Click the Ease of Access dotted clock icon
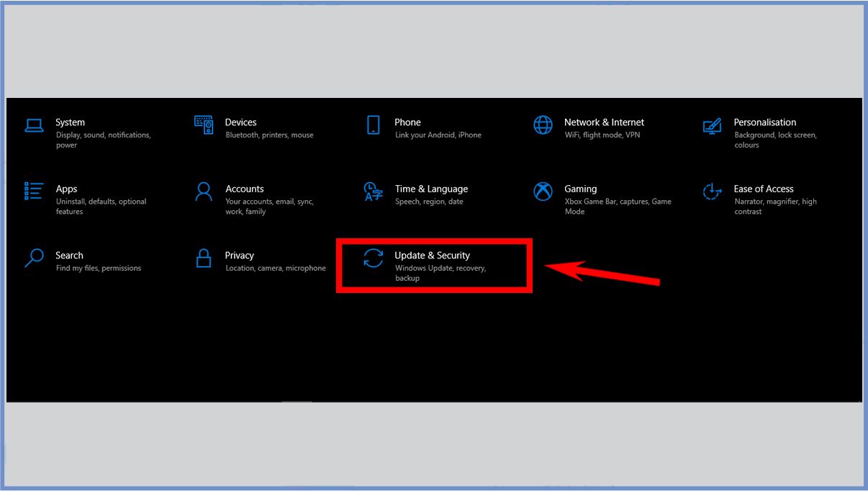This screenshot has width=868, height=491. click(712, 192)
